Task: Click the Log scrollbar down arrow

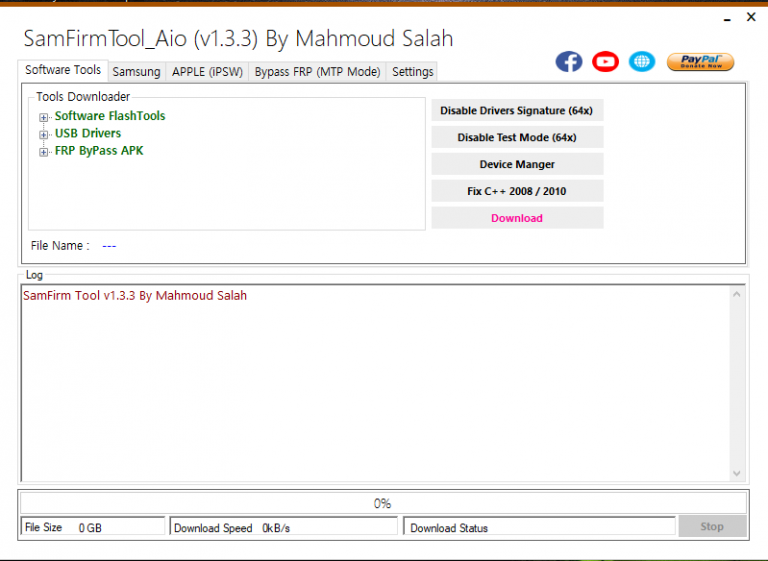Action: pyautogui.click(x=737, y=473)
